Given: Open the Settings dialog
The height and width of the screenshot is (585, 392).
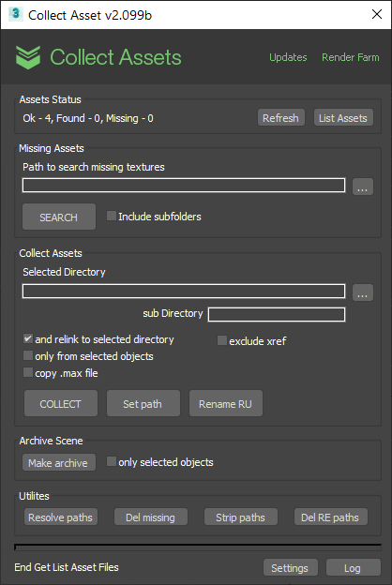Looking at the screenshot, I should 290,567.
